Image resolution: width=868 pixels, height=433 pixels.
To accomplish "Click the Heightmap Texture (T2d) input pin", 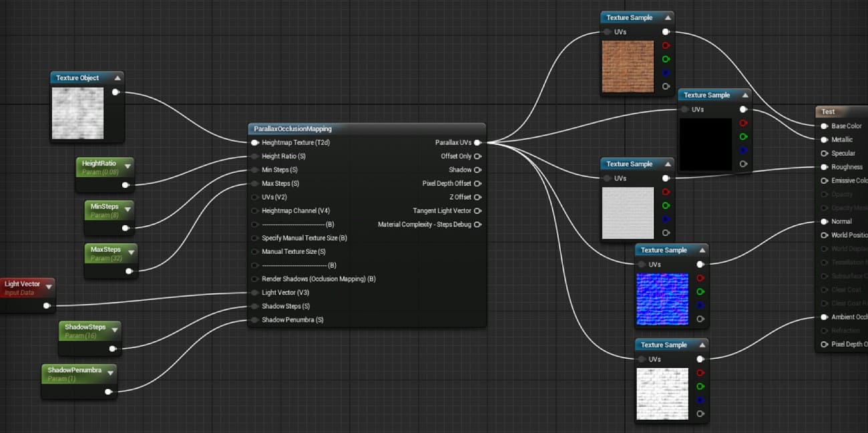I will [x=255, y=142].
